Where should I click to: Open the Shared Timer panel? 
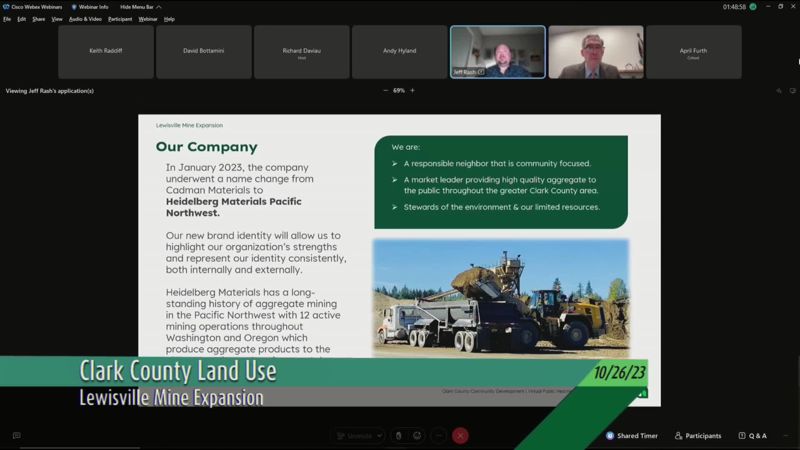click(x=632, y=436)
